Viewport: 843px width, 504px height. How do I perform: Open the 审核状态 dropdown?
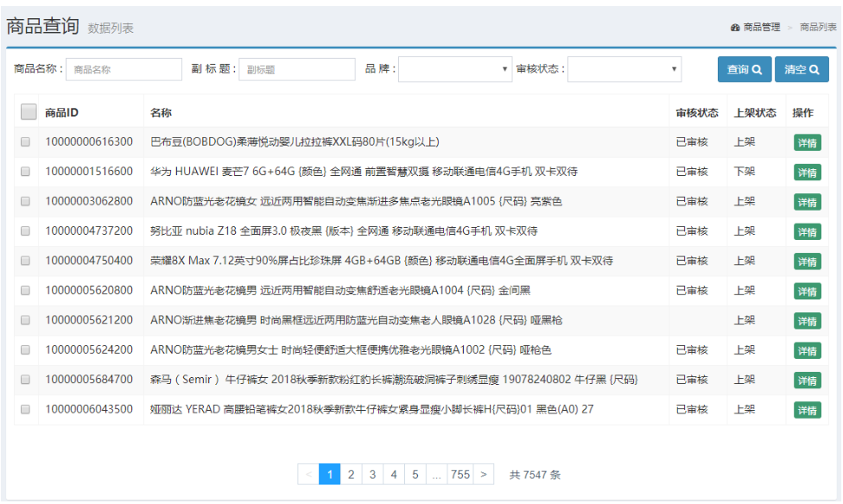[624, 69]
